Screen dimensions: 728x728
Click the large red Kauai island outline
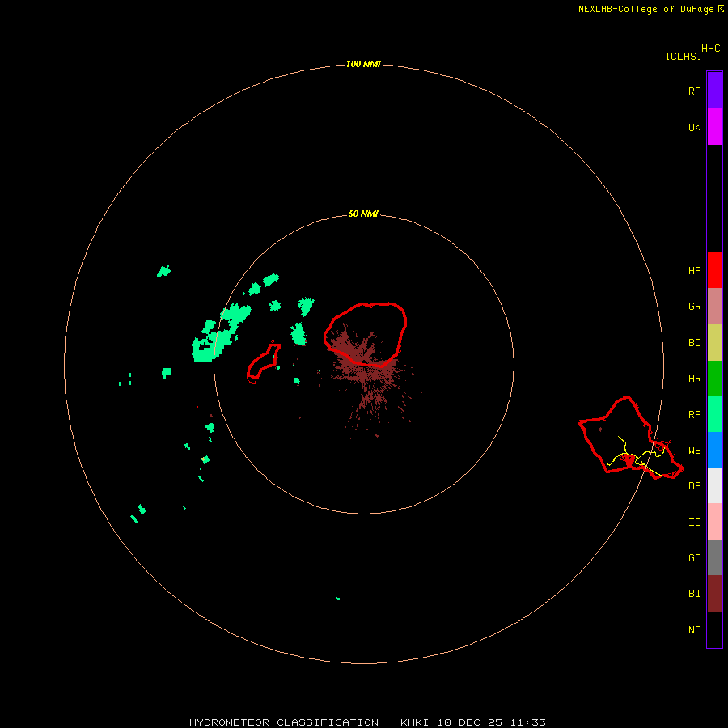[x=366, y=334]
